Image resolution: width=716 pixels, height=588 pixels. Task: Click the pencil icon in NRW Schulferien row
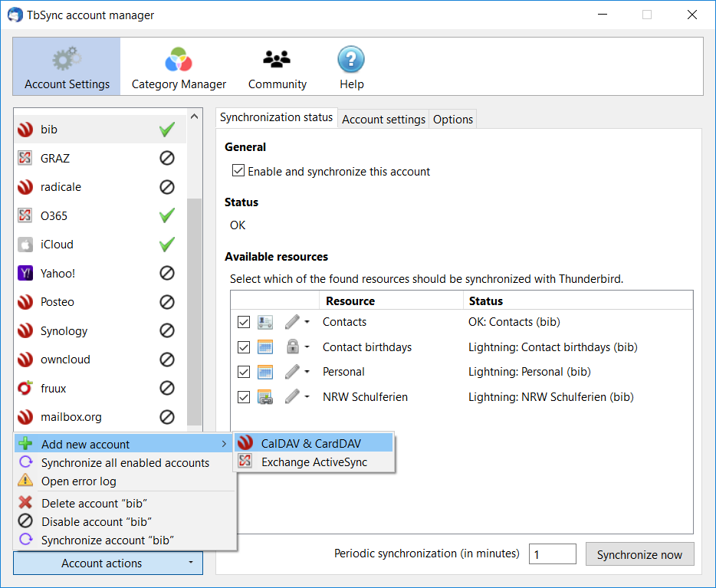tap(292, 396)
